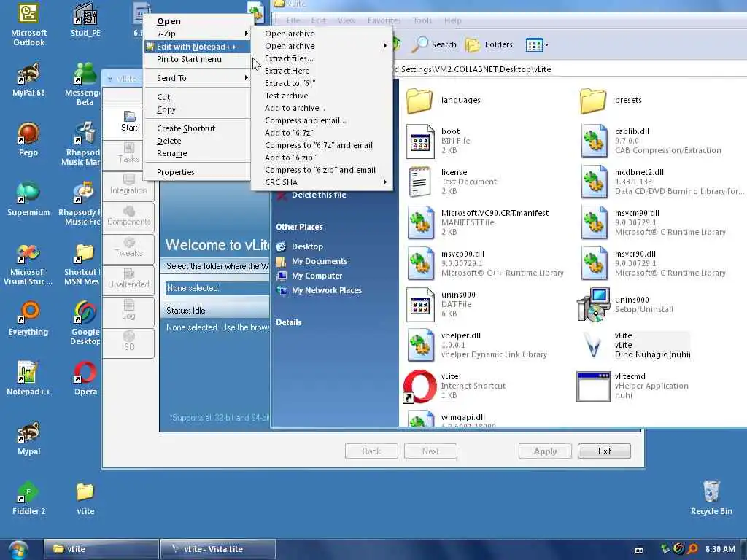Click Delete this file task link

319,195
